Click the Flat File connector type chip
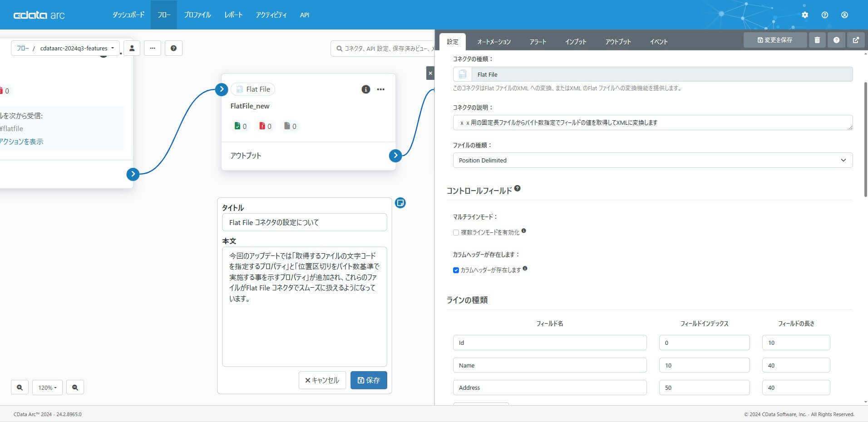The height and width of the screenshot is (422, 868). pos(253,89)
